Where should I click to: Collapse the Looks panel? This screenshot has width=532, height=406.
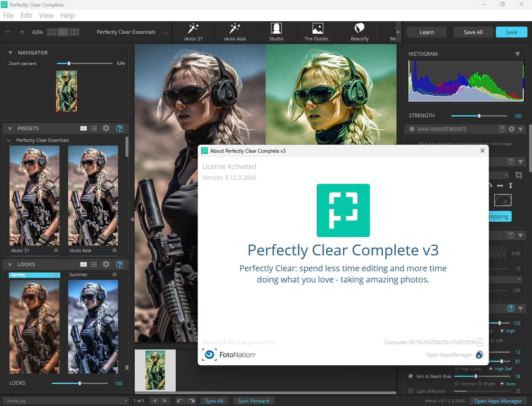click(10, 265)
